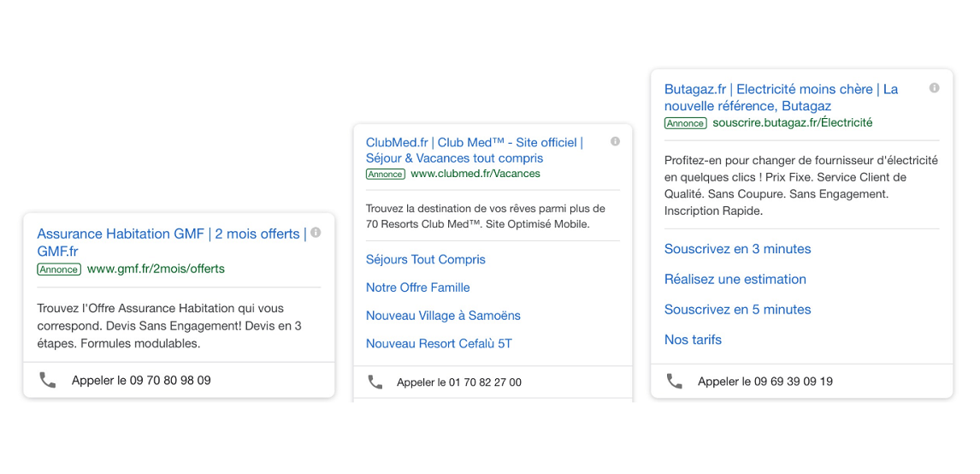The image size is (980, 474).
Task: Select the Souscrivez en 3 minutes sitelink
Action: tap(737, 249)
